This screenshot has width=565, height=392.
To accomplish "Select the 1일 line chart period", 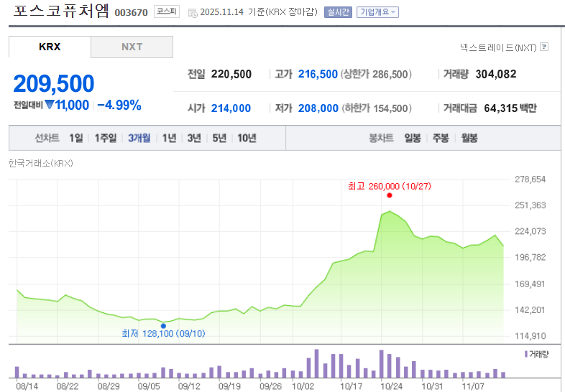I will click(76, 138).
